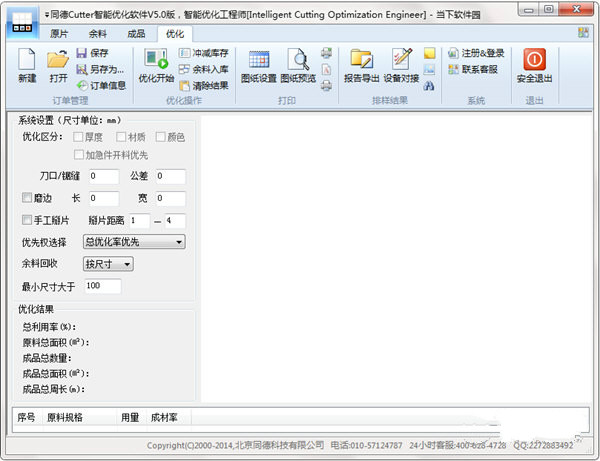The width and height of the screenshot is (600, 461).
Task: Click the yellow note icon
Action: [429, 53]
